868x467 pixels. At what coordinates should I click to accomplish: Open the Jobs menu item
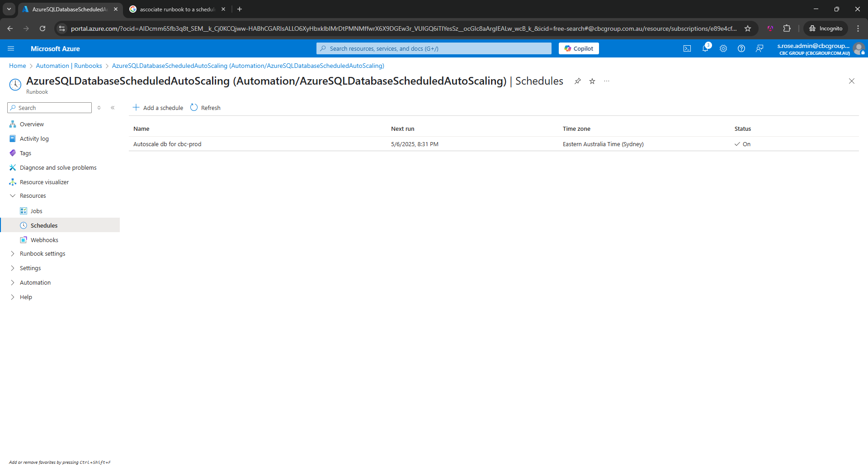pos(36,211)
